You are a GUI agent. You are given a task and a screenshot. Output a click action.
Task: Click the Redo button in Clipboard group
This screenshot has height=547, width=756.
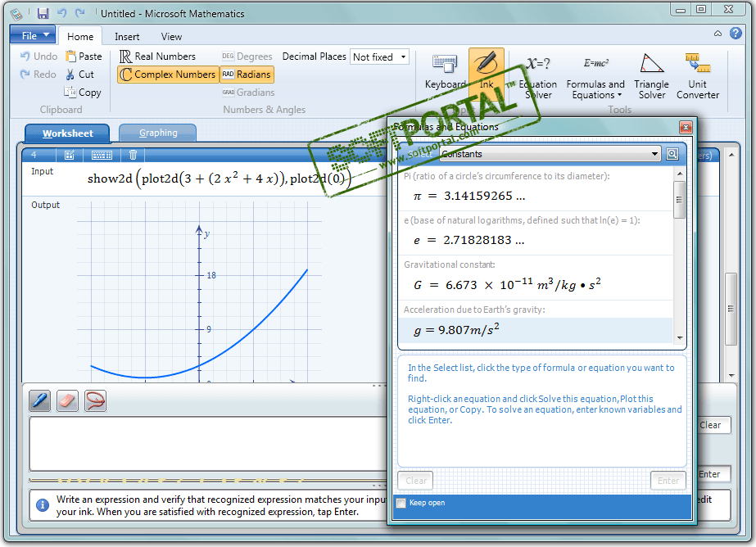38,75
